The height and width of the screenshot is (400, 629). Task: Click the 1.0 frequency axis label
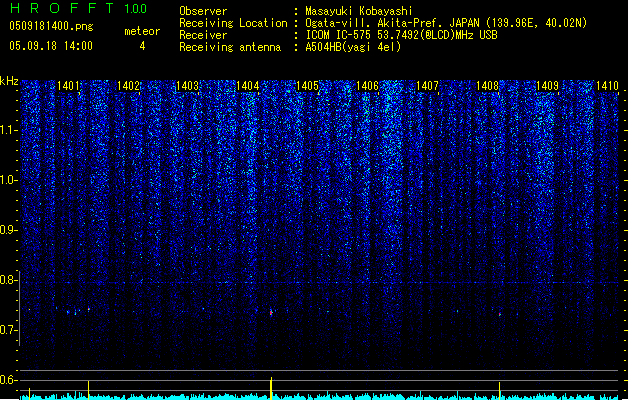coord(9,180)
